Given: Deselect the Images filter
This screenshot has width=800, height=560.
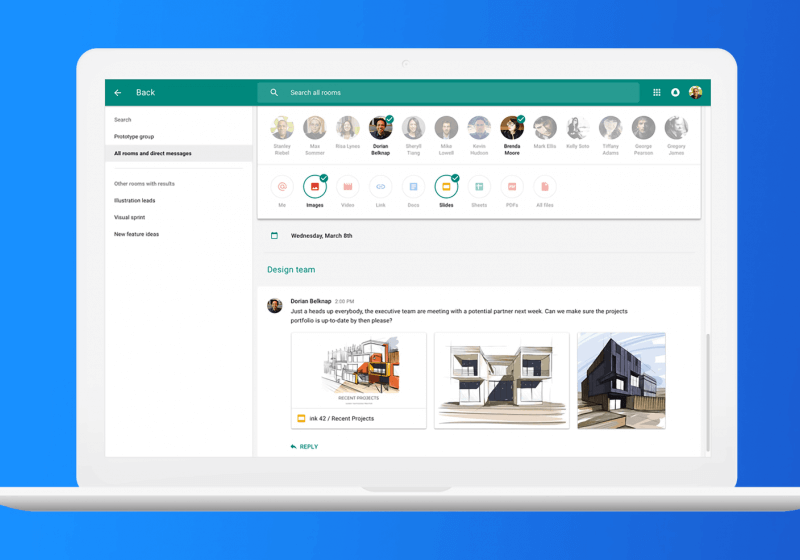Looking at the screenshot, I should [315, 187].
